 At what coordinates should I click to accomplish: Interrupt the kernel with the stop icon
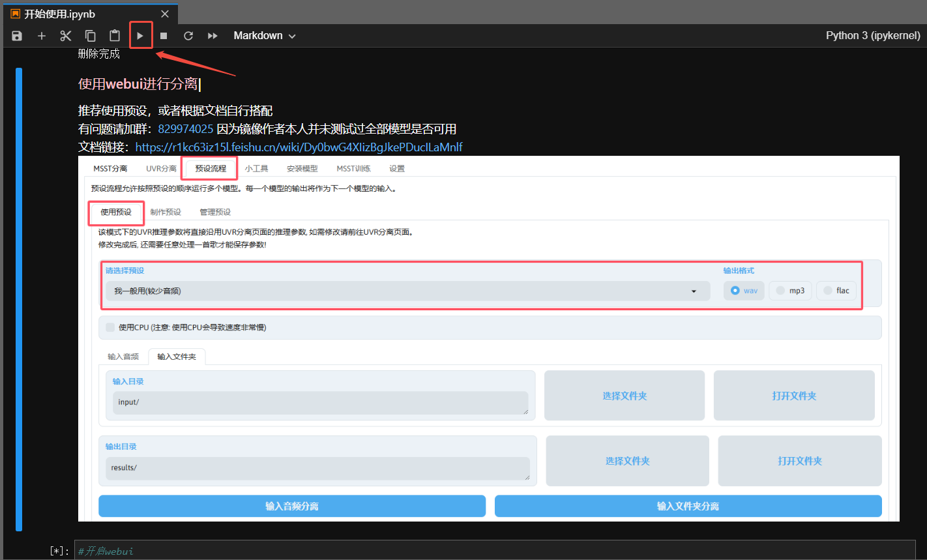(x=164, y=36)
